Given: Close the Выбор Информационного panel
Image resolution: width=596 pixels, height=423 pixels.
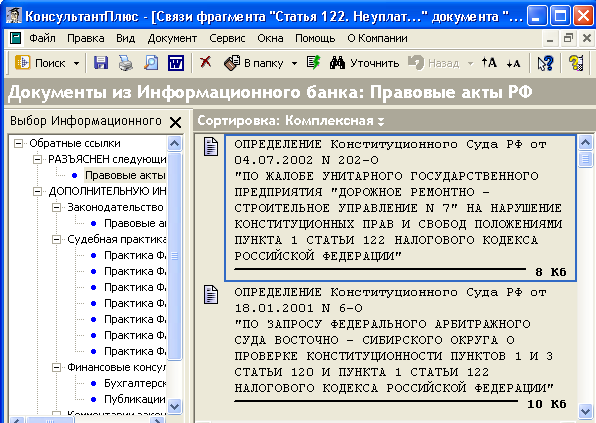Looking at the screenshot, I should pyautogui.click(x=175, y=122).
